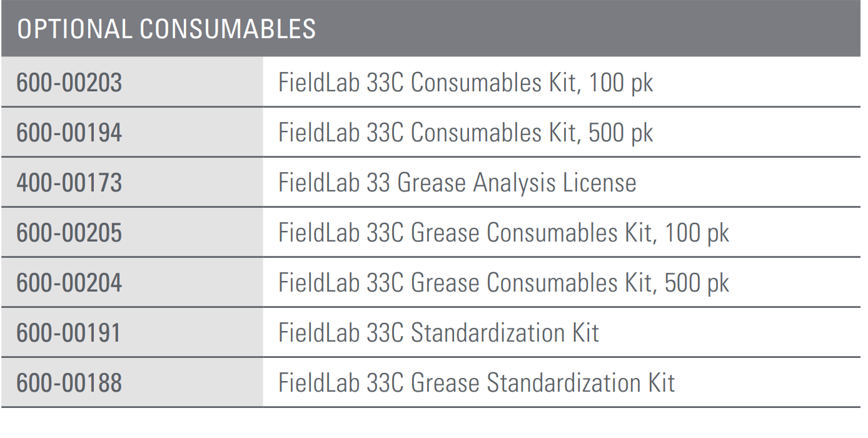
Task: Select part number 600-00194
Action: point(69,133)
